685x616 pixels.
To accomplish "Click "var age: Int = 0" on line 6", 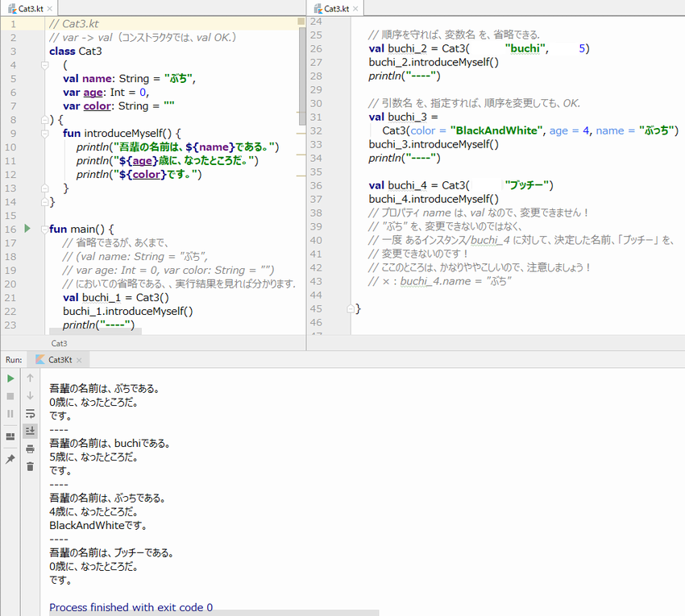I will (x=105, y=92).
